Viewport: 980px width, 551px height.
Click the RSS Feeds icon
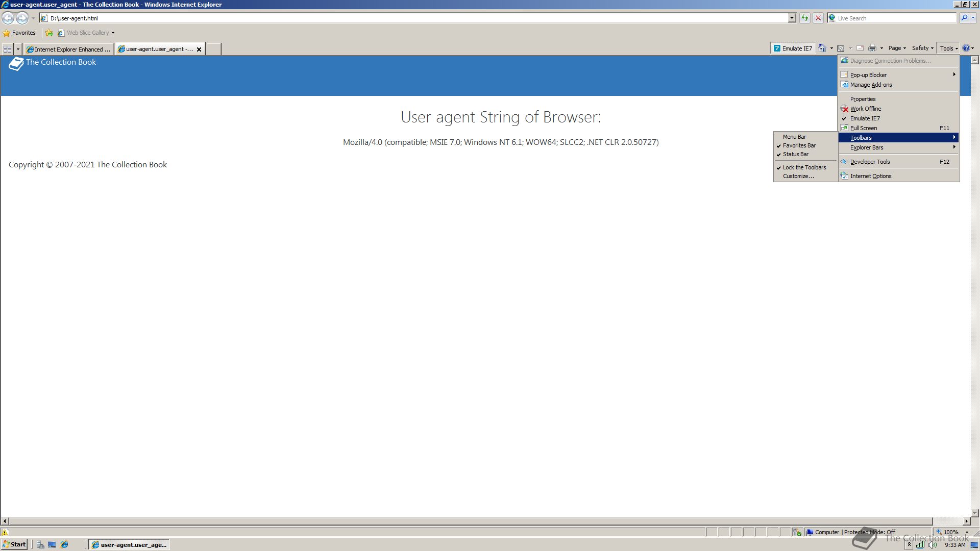click(841, 48)
